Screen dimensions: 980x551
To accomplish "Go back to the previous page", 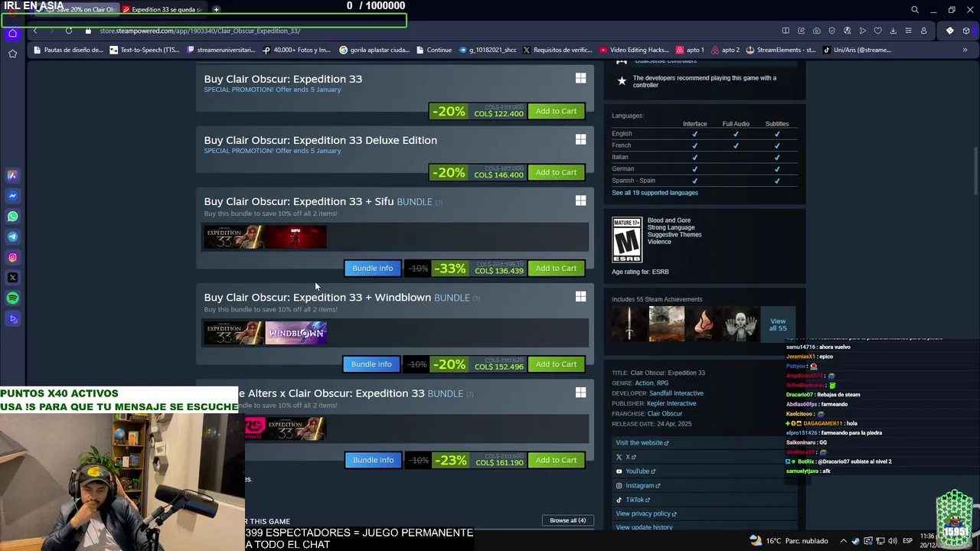I will click(x=35, y=31).
